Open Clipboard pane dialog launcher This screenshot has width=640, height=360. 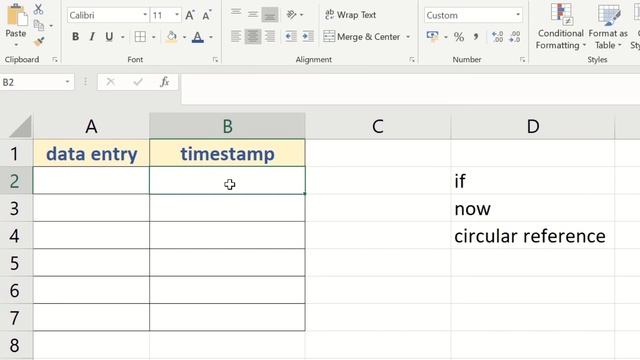[x=55, y=60]
